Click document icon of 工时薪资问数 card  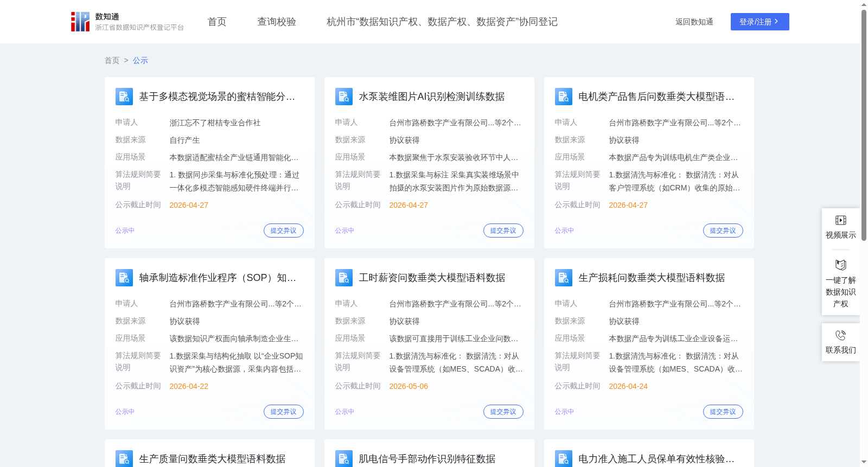[x=344, y=278]
